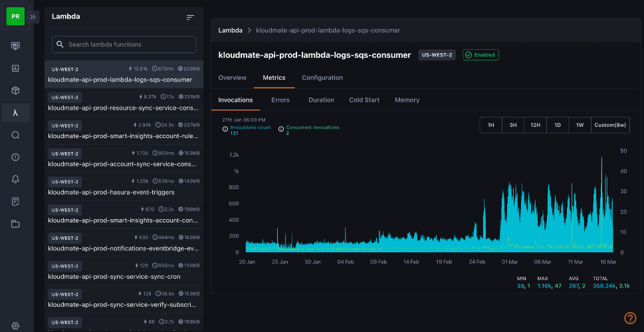Select kloudmate-api-prod-smart-insights-account-con function row
Viewport: 644px width, 332px height.
[124, 215]
